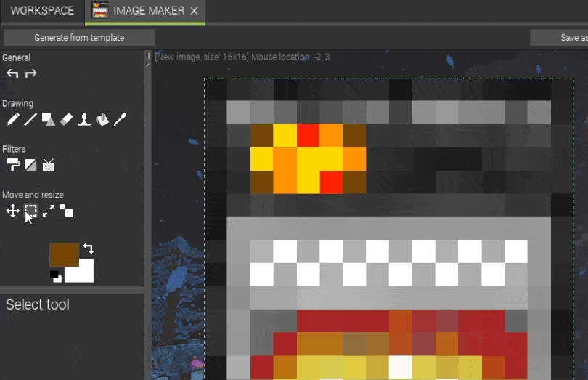Choose the Resize layer arrows tool
This screenshot has height=380, width=588.
49,211
